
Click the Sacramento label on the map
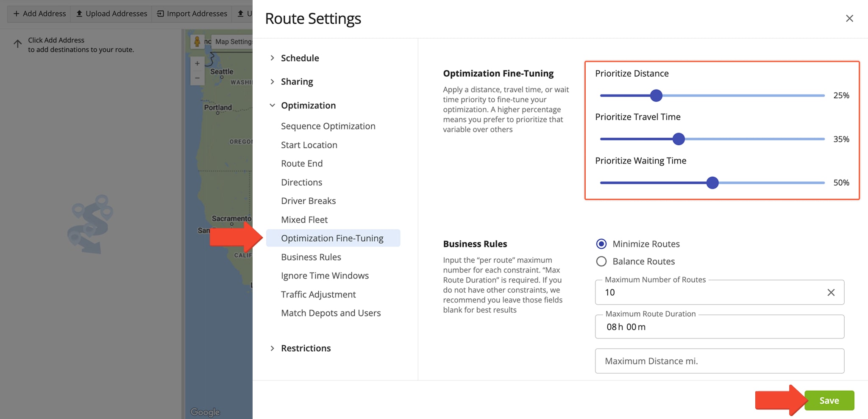(231, 219)
